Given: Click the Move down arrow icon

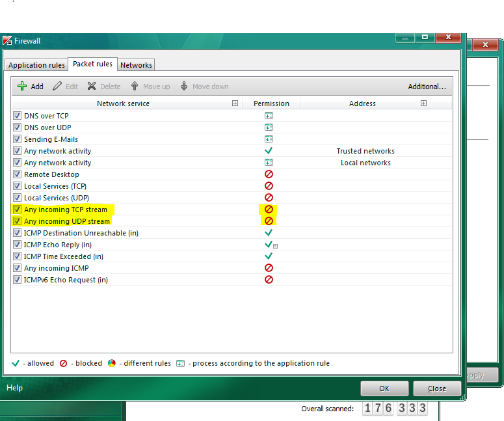Looking at the screenshot, I should tap(184, 86).
